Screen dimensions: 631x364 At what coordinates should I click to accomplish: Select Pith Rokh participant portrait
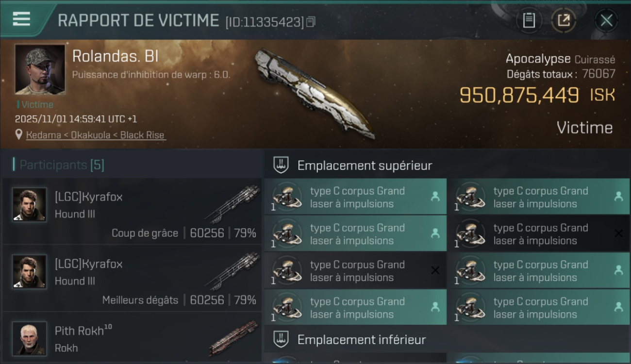click(30, 338)
